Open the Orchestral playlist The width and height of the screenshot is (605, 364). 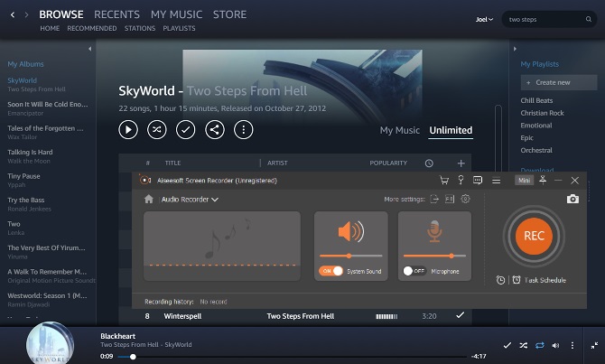(x=536, y=150)
